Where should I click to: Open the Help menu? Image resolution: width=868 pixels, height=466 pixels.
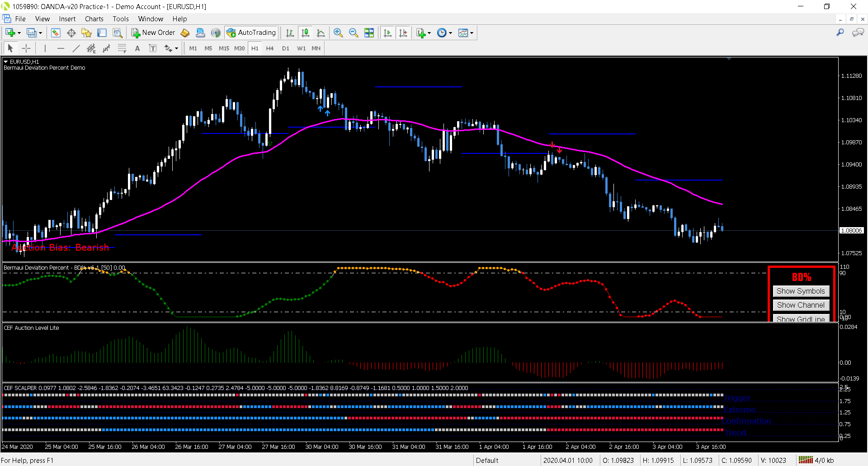pos(179,19)
